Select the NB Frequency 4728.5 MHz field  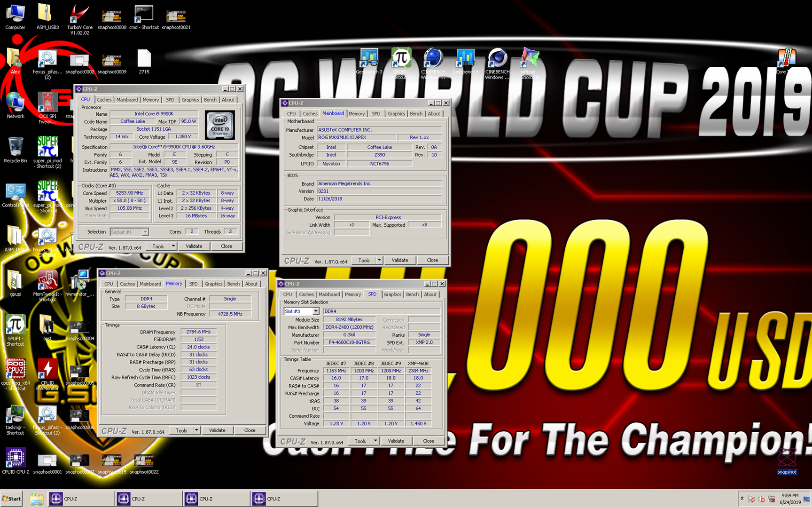tap(230, 314)
